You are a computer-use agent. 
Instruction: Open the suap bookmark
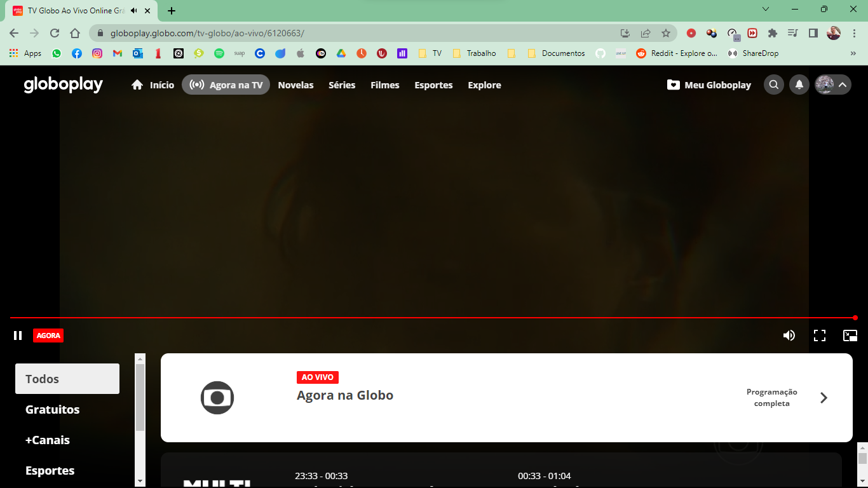pos(240,53)
